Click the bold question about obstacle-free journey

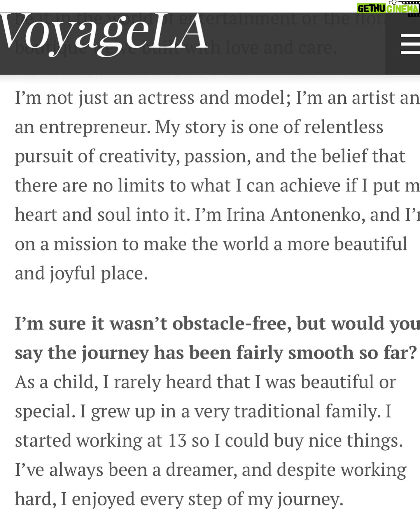[217, 338]
